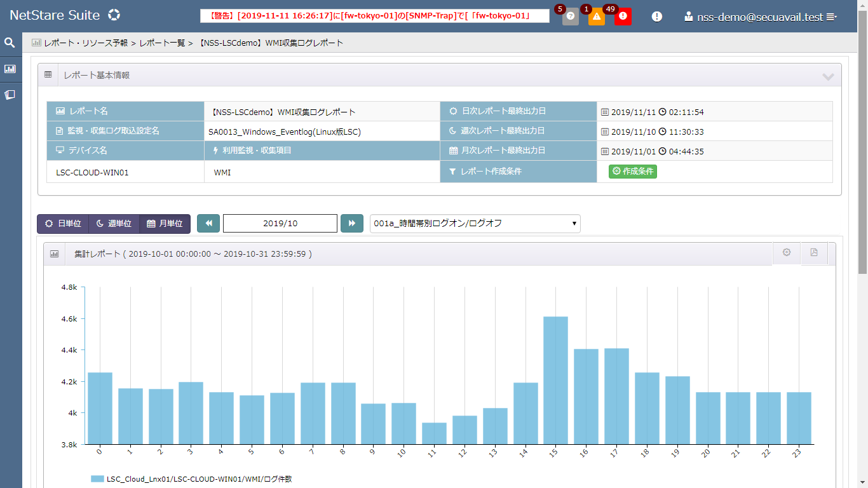The height and width of the screenshot is (488, 868).
Task: Toggle legend LSC_Cloud_Lnx01 series swatch
Action: coord(97,479)
